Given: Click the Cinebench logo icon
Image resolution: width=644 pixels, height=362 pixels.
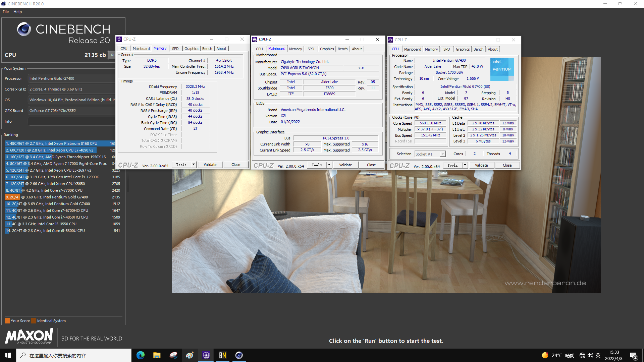Looking at the screenshot, I should pos(24,29).
